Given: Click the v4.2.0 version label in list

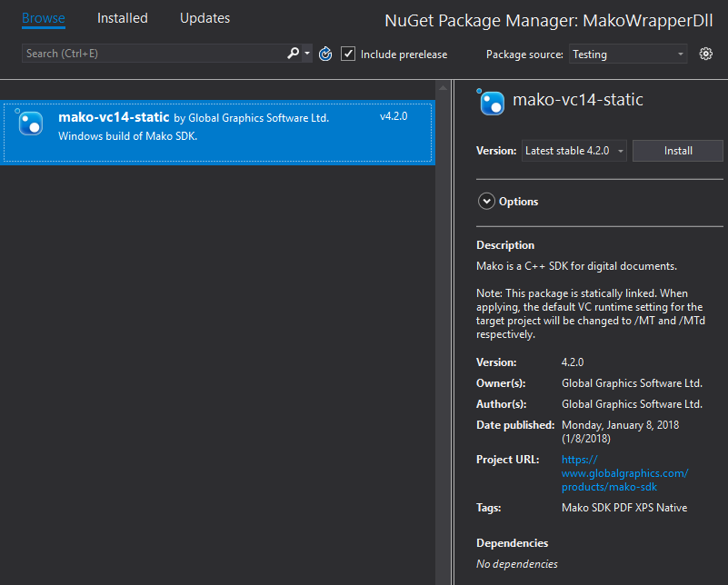Looking at the screenshot, I should 394,116.
